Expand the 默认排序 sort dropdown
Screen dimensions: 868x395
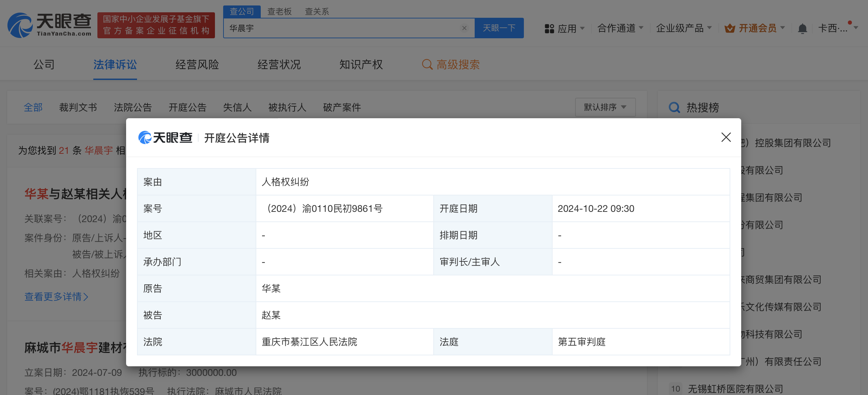click(605, 107)
